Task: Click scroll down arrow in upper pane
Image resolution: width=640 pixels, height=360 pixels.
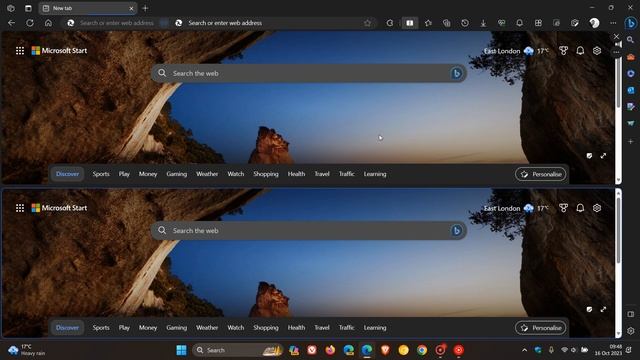Action: point(618,180)
